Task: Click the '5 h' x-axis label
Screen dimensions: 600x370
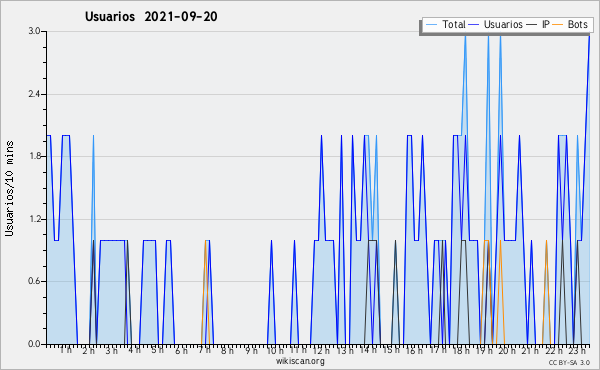Action: [x=157, y=350]
